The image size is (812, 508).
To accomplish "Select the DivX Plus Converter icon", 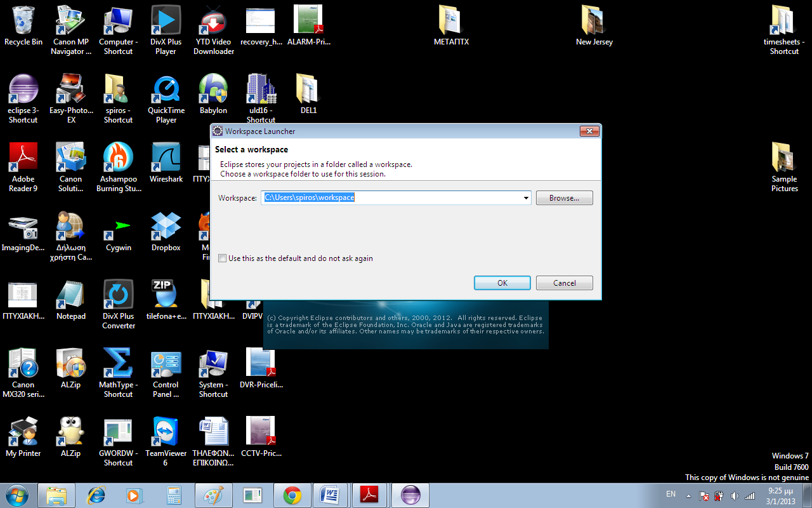I will (x=119, y=305).
